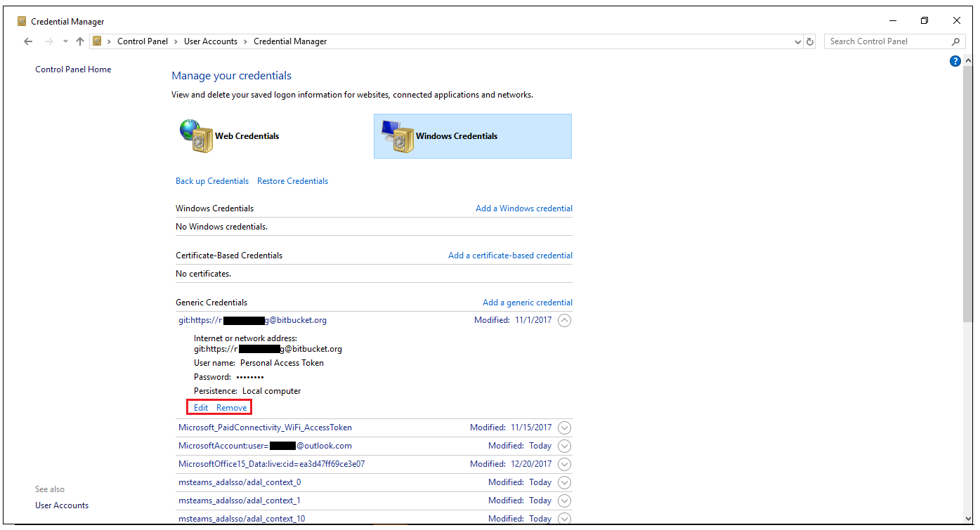This screenshot has width=980, height=530.
Task: Click msteams_adalsso/adal_context_0 credential name
Action: point(240,482)
